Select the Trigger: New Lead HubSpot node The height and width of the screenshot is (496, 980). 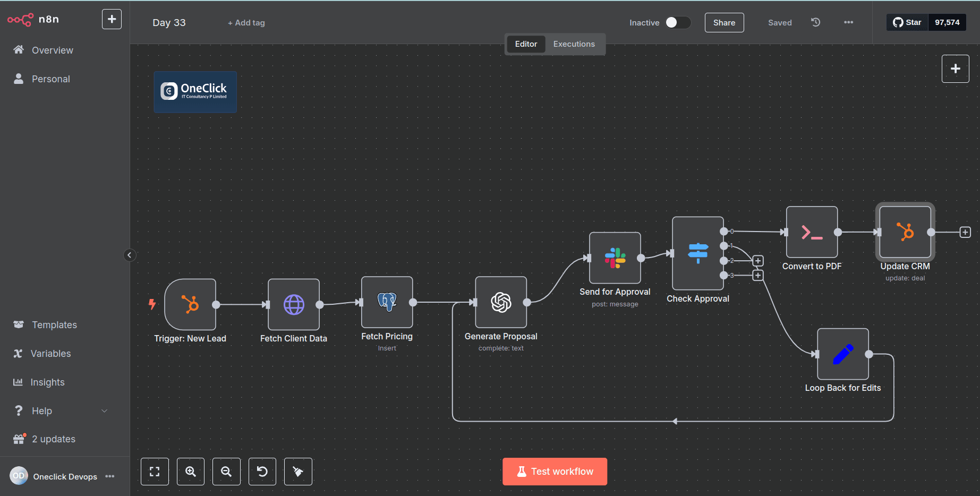[x=190, y=304]
